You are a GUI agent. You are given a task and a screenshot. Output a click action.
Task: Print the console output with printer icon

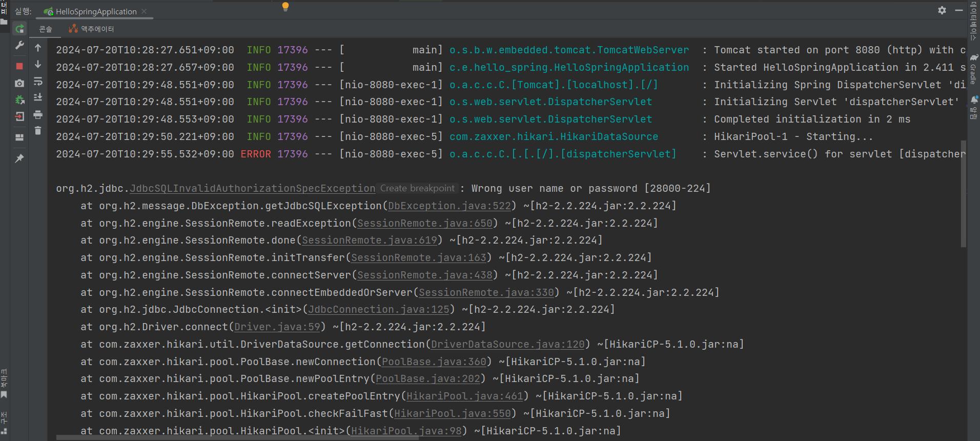[38, 114]
